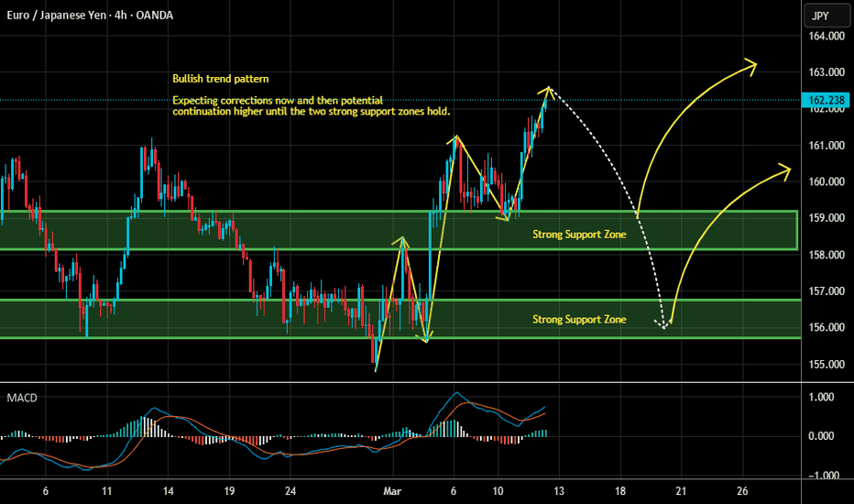Screen dimensions: 854x504
Task: Click the 'Bullish trend pattern' annotation
Action: tap(221, 79)
